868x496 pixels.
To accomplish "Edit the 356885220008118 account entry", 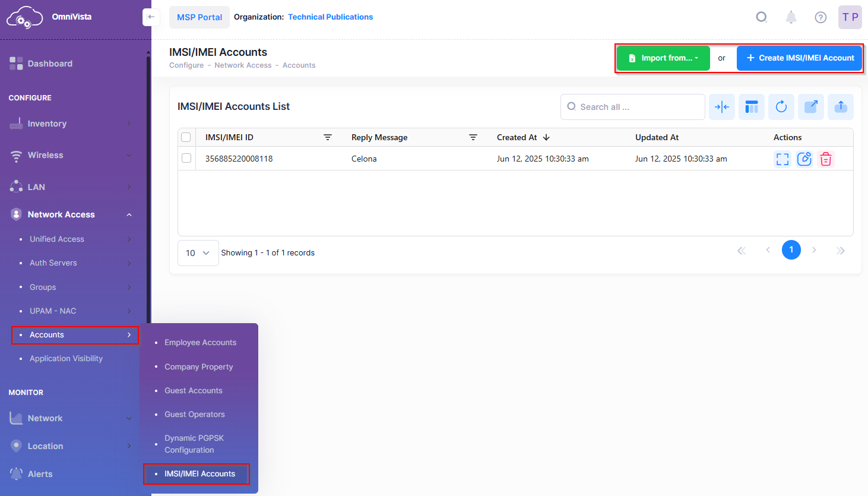I will coord(804,159).
